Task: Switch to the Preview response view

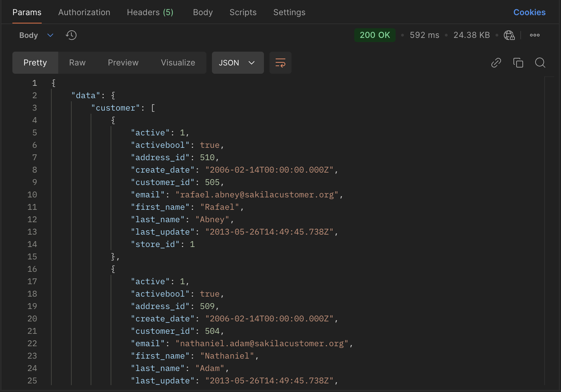Action: (123, 63)
